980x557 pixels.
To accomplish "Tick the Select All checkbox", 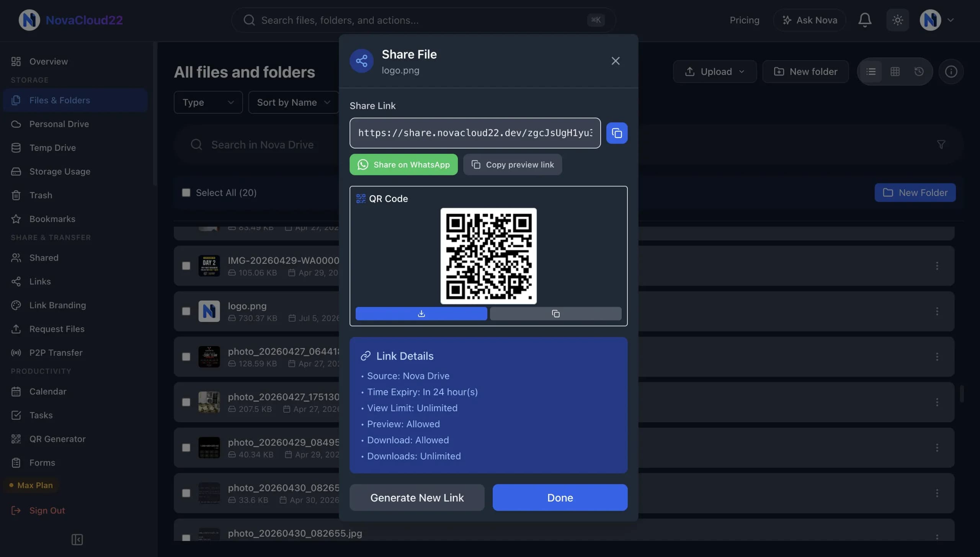I will click(186, 193).
